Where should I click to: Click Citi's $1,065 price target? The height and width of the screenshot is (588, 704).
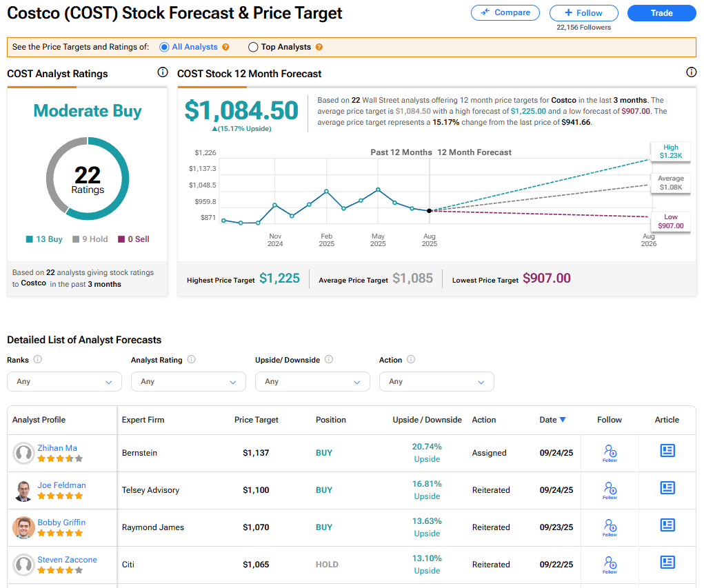tap(256, 565)
